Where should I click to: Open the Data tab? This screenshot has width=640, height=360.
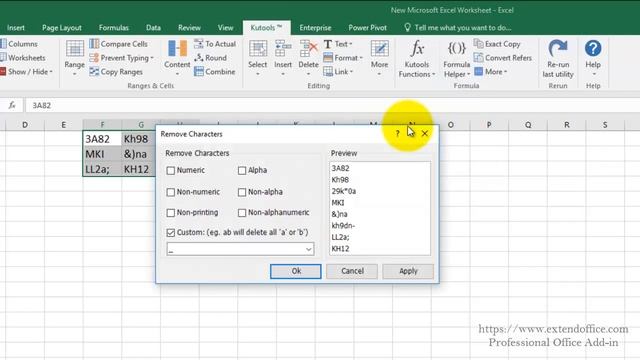point(153,28)
